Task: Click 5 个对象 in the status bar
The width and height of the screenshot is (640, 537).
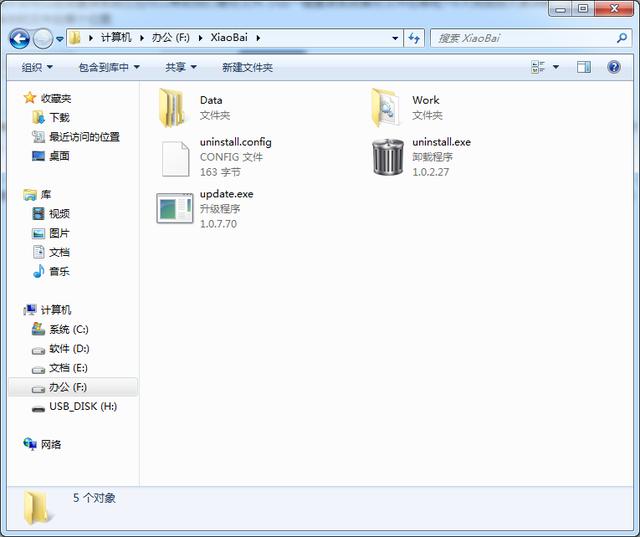Action: [94, 498]
